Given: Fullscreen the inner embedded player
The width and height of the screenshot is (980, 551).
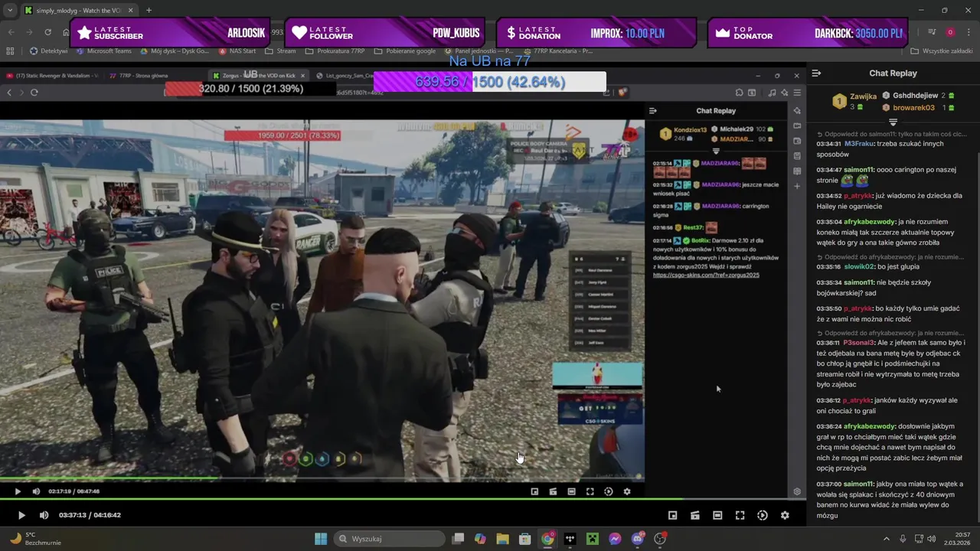Looking at the screenshot, I should tap(590, 491).
